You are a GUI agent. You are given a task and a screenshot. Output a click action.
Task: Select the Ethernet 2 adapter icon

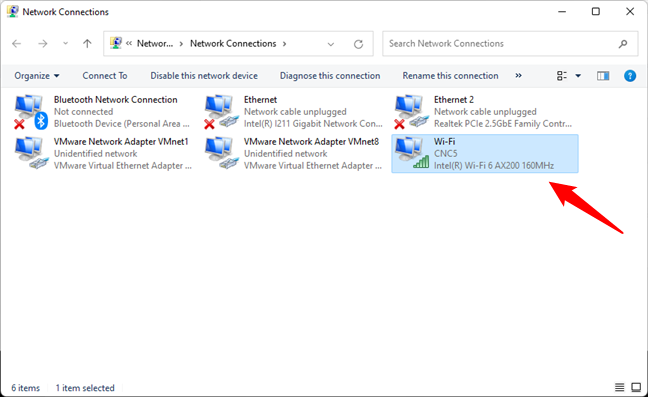[x=412, y=112]
